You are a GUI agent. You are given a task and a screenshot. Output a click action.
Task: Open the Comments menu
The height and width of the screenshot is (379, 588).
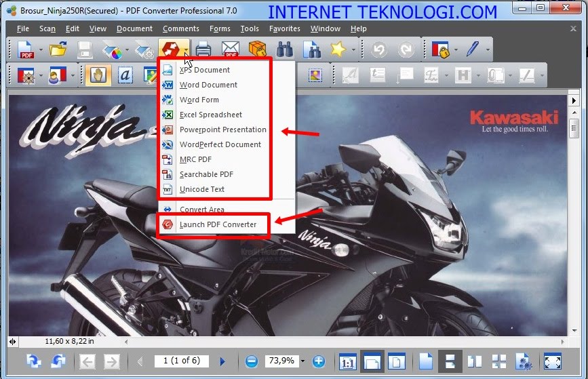coord(181,28)
